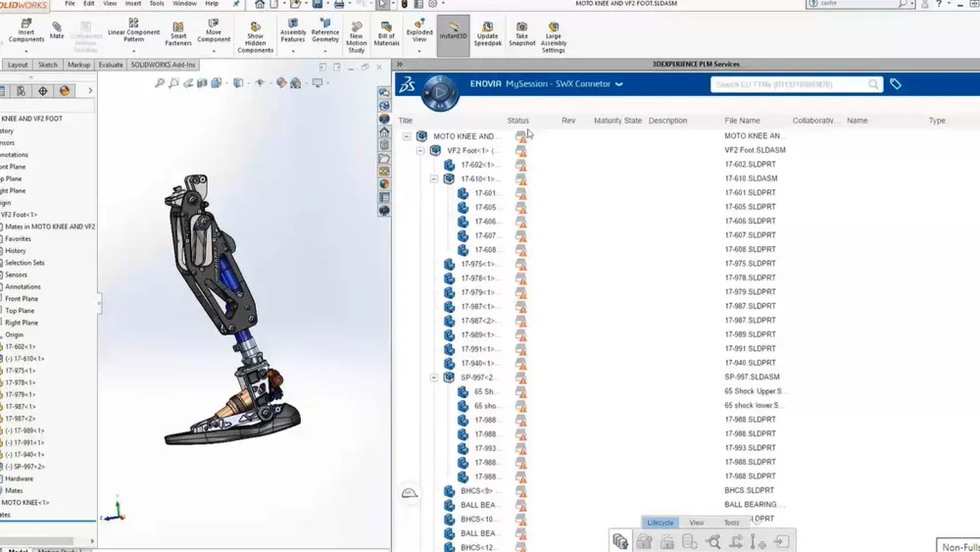980x552 pixels.
Task: Click Show Hidden Components
Action: [255, 37]
